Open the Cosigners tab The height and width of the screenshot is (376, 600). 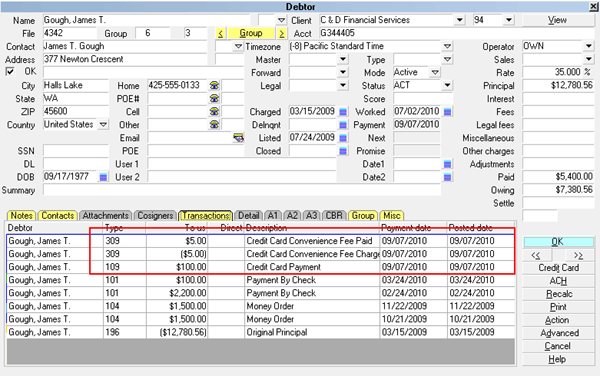[x=155, y=216]
